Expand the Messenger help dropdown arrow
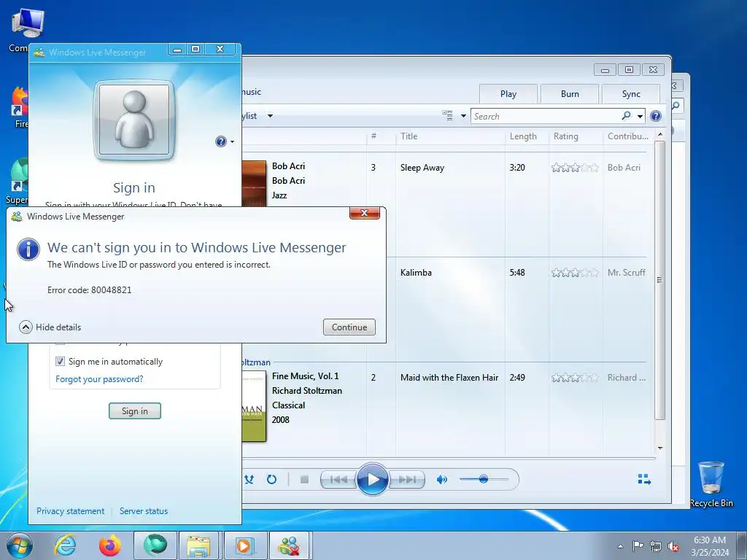 tap(233, 142)
